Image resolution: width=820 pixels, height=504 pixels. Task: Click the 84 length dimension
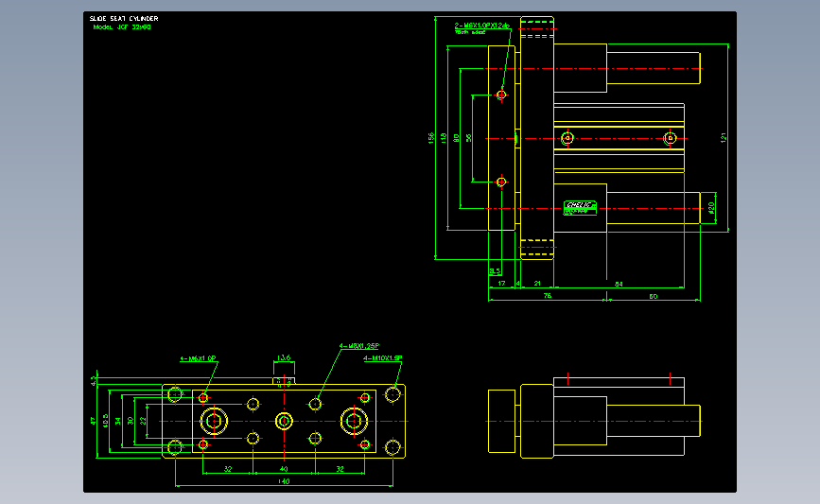[x=619, y=284]
